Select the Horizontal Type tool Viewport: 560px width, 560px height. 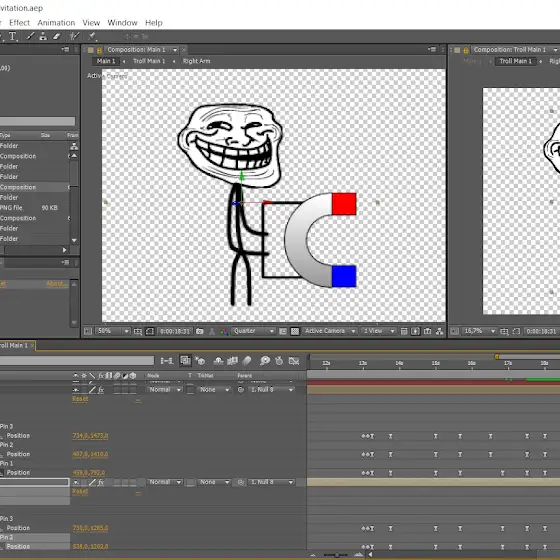coord(13,36)
